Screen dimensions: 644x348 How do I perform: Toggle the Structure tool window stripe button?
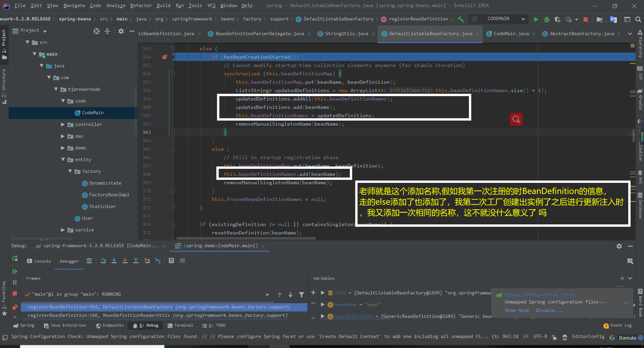4,86
